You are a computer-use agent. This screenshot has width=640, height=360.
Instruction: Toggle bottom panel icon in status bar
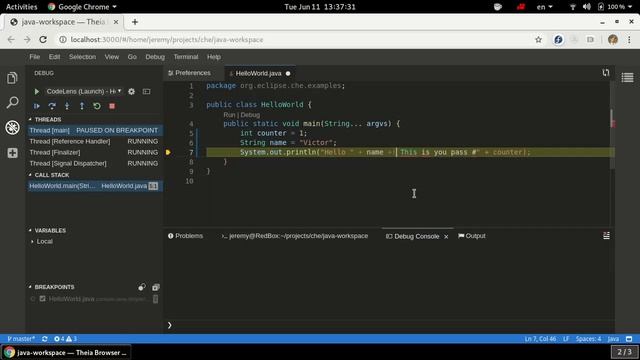(629, 339)
